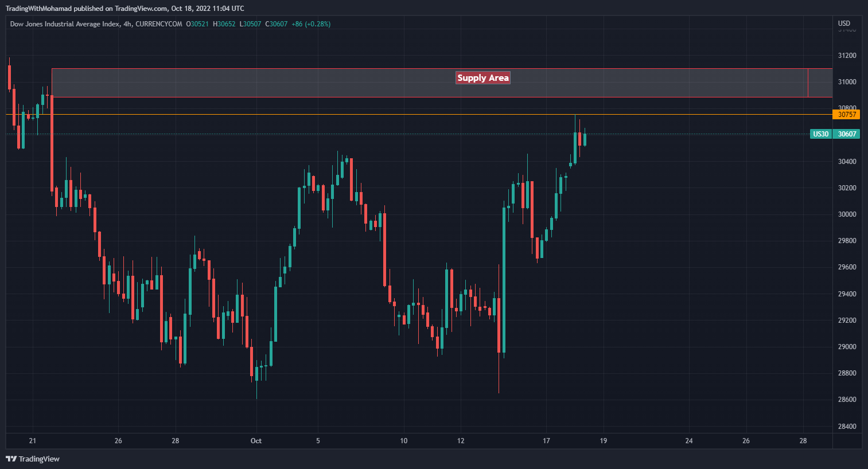Click the 28400 price axis label
The height and width of the screenshot is (469, 868).
[x=847, y=427]
